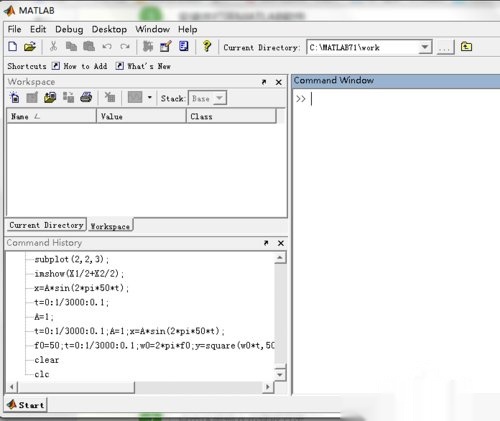500x421 pixels.
Task: Click the Workspace plot selection icon
Action: click(x=135, y=98)
